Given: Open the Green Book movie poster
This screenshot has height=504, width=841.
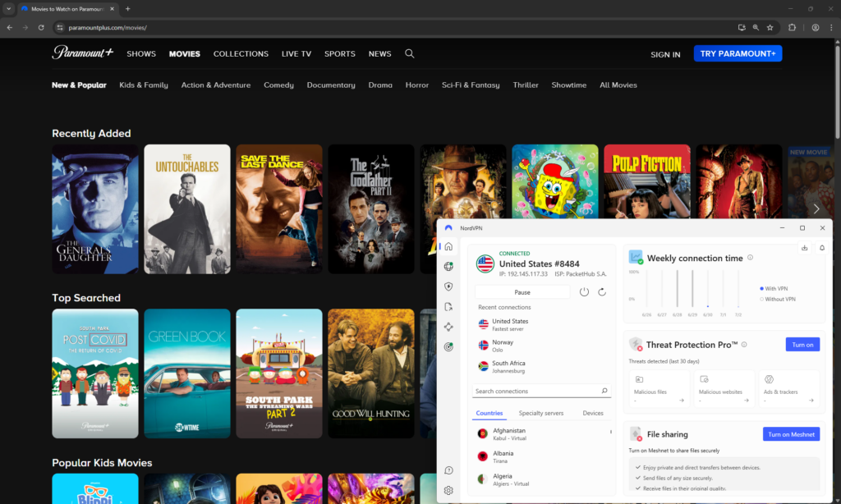Looking at the screenshot, I should [x=187, y=373].
